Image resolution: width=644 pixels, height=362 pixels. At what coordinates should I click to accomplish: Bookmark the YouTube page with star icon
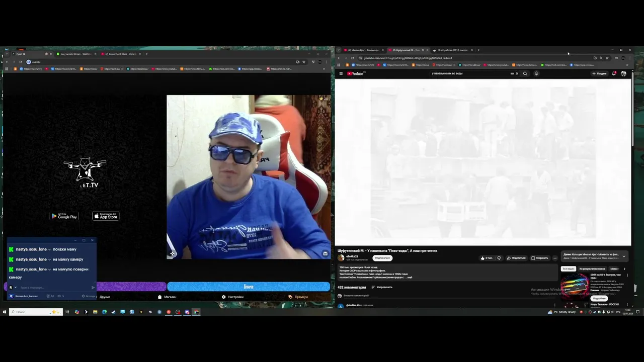tap(607, 58)
